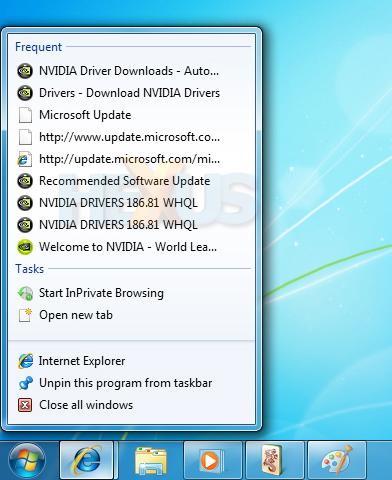Start InPrivate Browsing
Screen dimensions: 392x480
[131, 293]
